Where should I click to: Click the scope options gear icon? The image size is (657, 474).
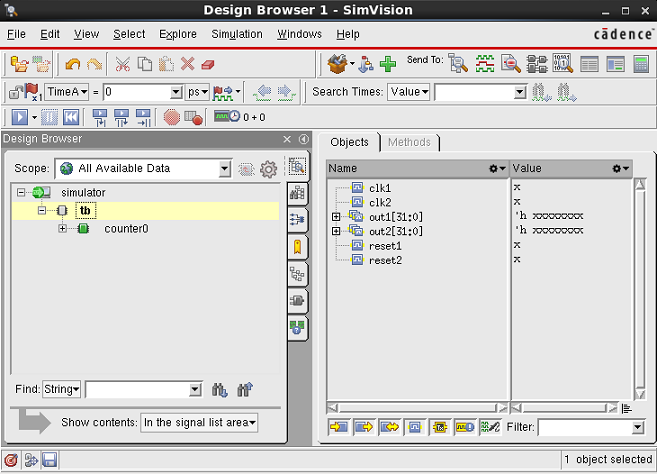(x=268, y=169)
